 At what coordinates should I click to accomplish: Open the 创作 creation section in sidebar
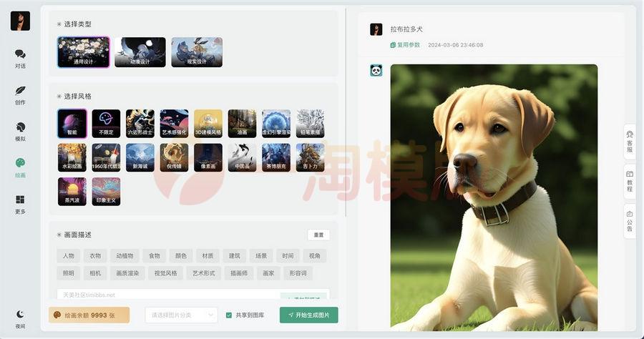[20, 94]
